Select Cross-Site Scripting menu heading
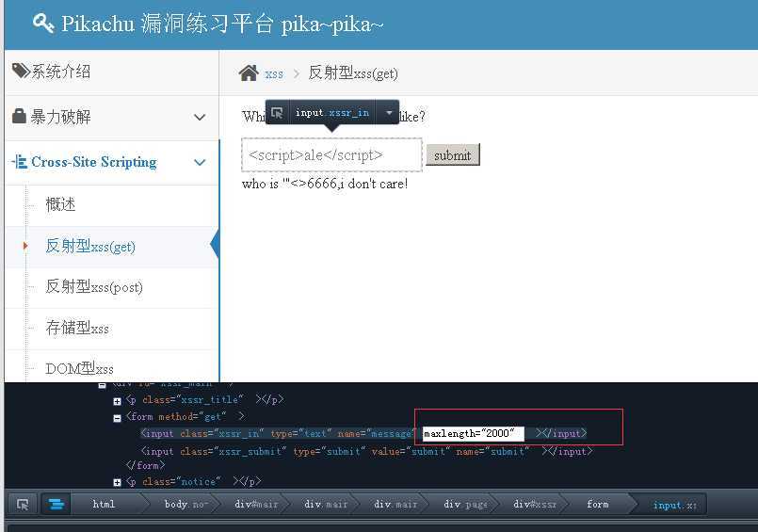758x532 pixels. click(x=94, y=162)
